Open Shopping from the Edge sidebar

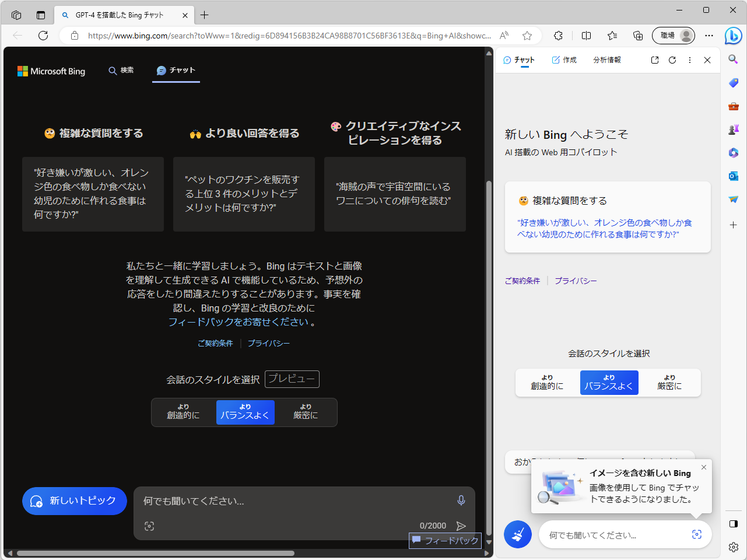pos(734,83)
